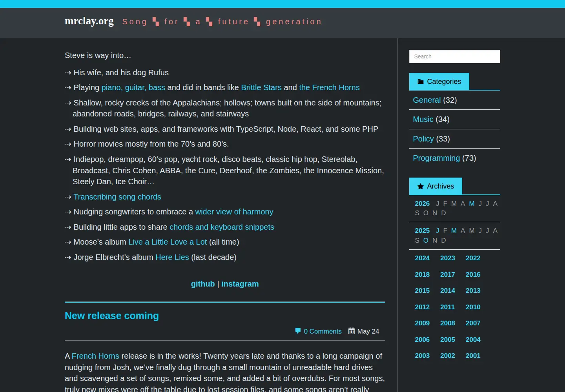This screenshot has height=392, width=565.
Task: Visit the instagram profile link
Action: (240, 284)
